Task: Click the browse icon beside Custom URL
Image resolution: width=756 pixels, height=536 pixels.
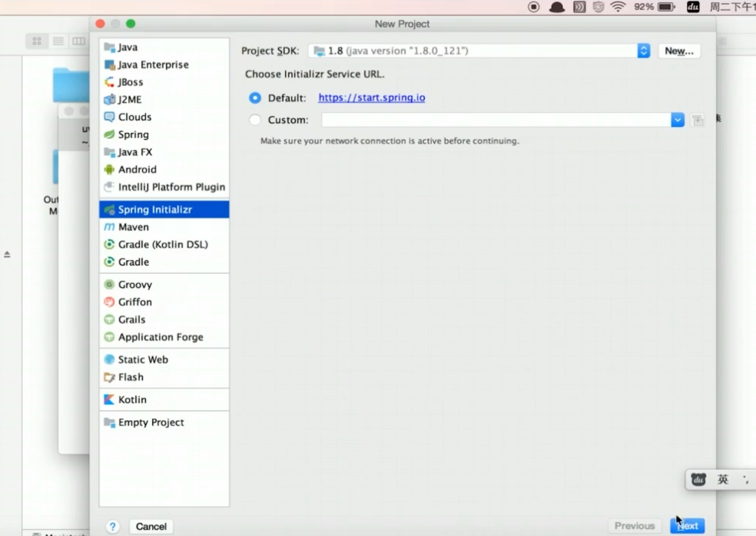Action: tap(697, 120)
